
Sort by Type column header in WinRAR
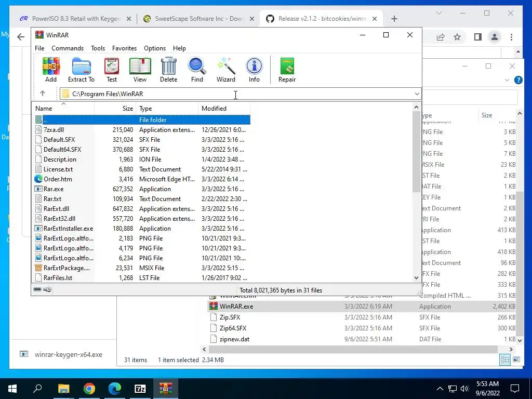click(167, 108)
